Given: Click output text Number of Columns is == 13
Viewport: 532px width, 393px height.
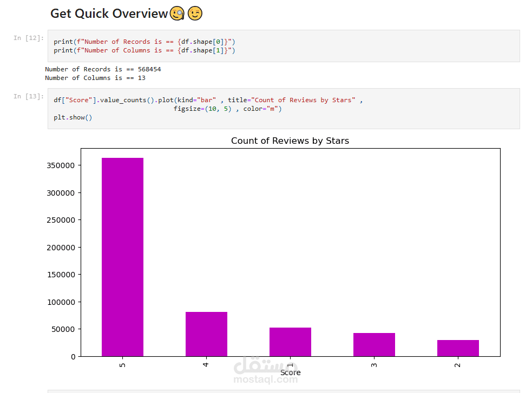Looking at the screenshot, I should point(95,78).
